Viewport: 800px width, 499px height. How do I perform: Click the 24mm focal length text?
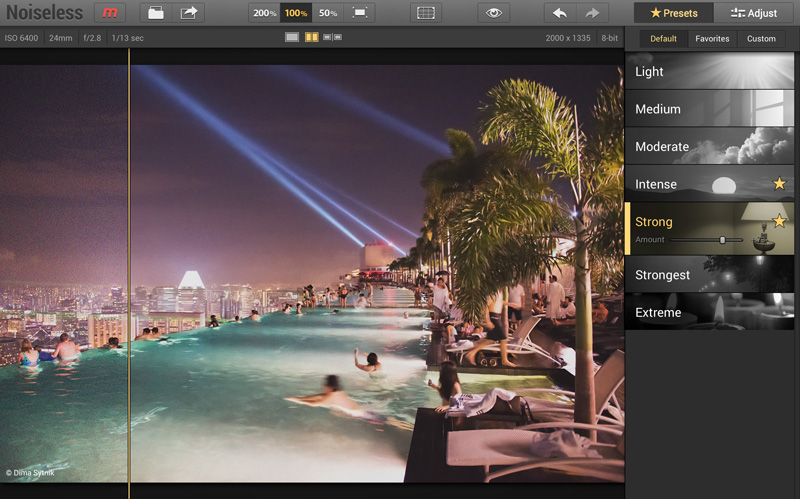point(61,38)
